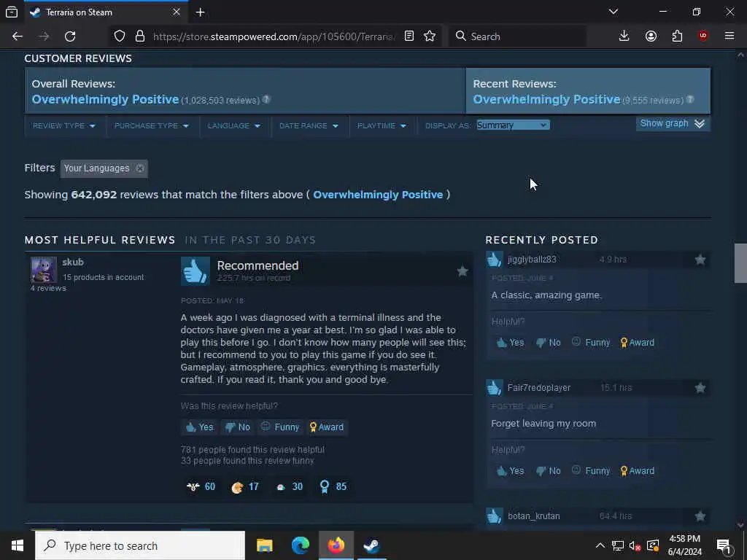Open the Firefox downloads panel
This screenshot has height=560, width=747.
tap(624, 36)
